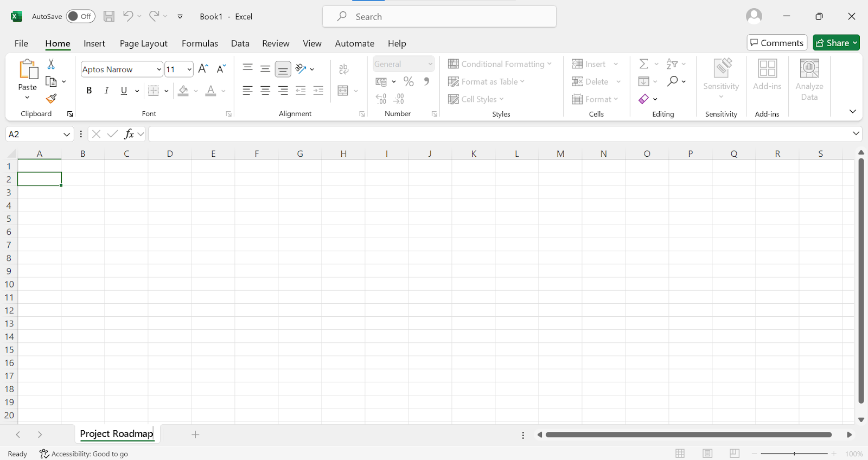Click the Font Color A swatch

[211, 91]
